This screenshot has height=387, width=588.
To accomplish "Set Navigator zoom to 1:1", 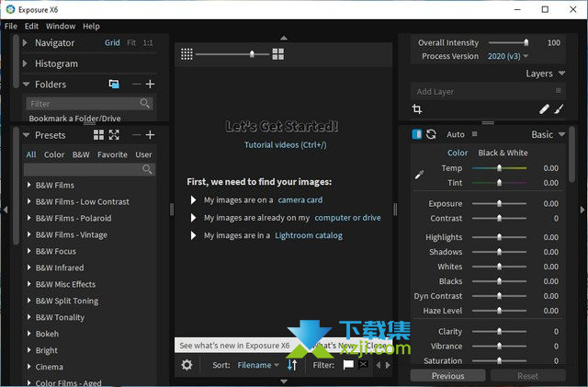I will pos(148,43).
